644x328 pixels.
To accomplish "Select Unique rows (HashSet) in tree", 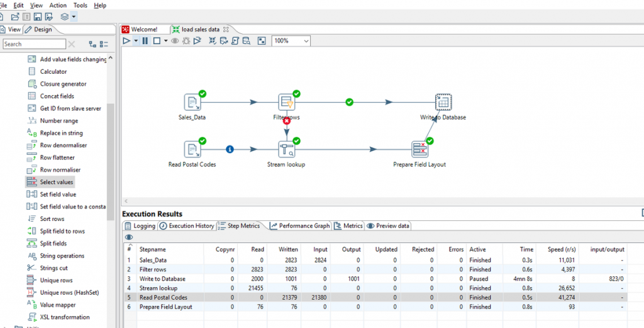I will pyautogui.click(x=69, y=293).
